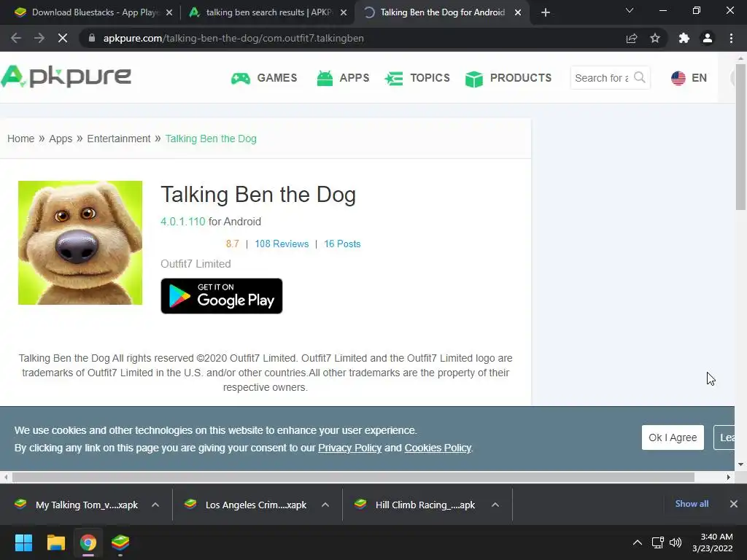Open the tab search dropdown arrow
747x560 pixels.
[x=630, y=10]
